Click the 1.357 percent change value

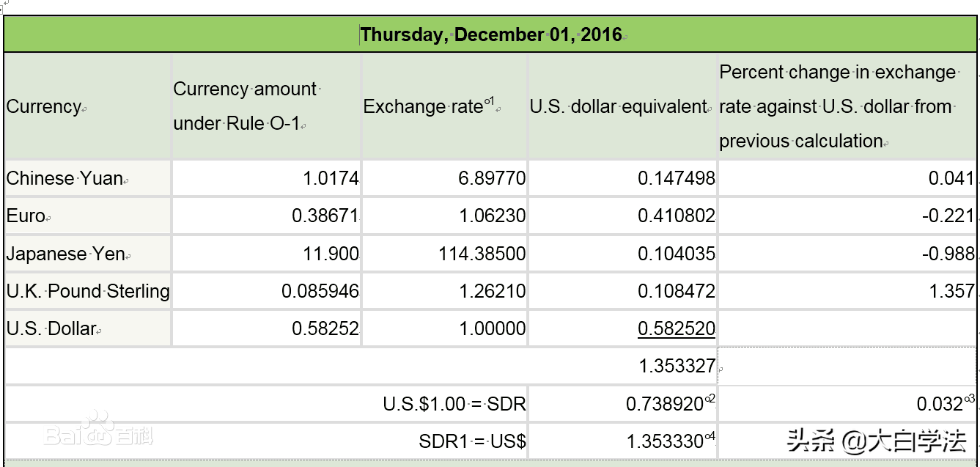click(951, 292)
